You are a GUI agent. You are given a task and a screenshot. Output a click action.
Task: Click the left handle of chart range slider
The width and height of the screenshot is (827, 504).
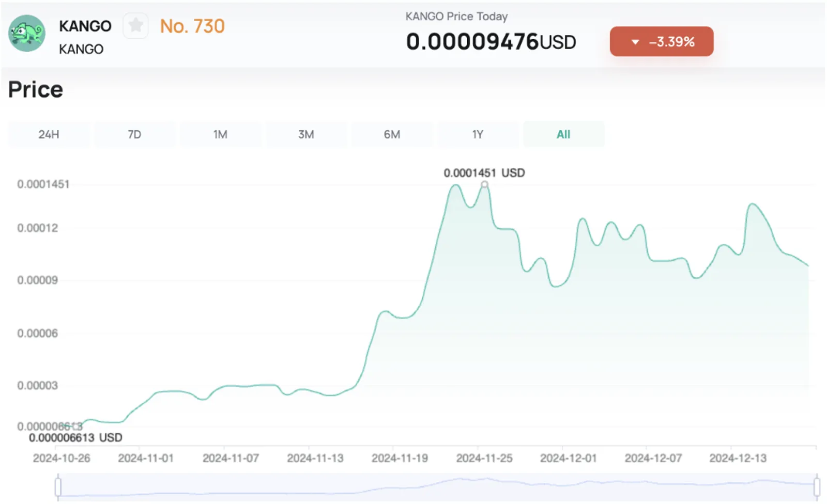[x=58, y=487]
